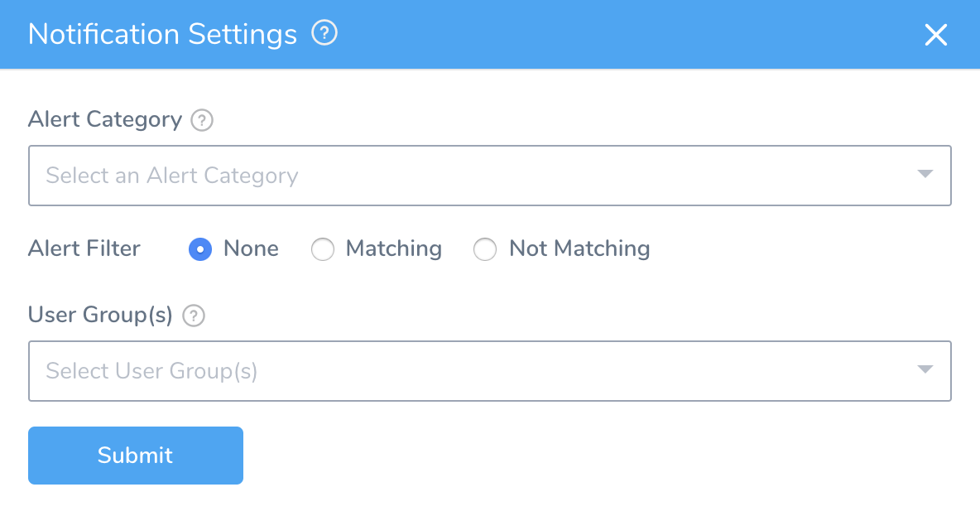This screenshot has height=516, width=980.
Task: Click the 'None' option label text
Action: point(252,249)
